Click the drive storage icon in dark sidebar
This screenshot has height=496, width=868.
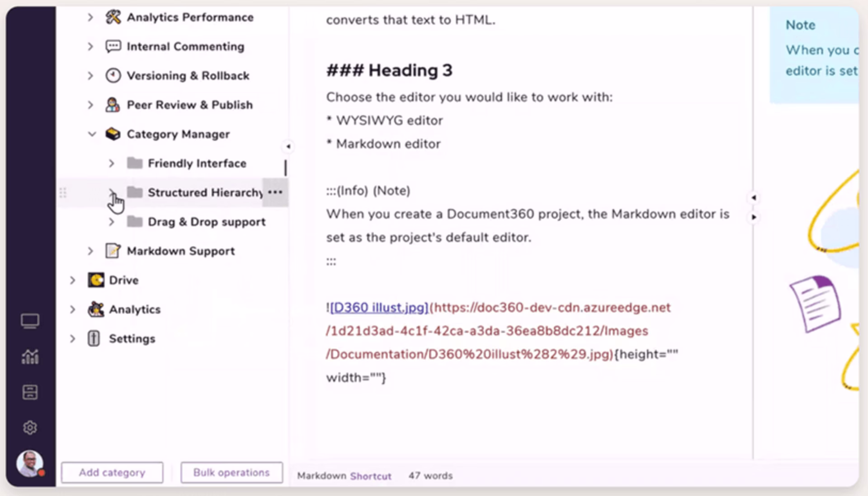coord(30,392)
